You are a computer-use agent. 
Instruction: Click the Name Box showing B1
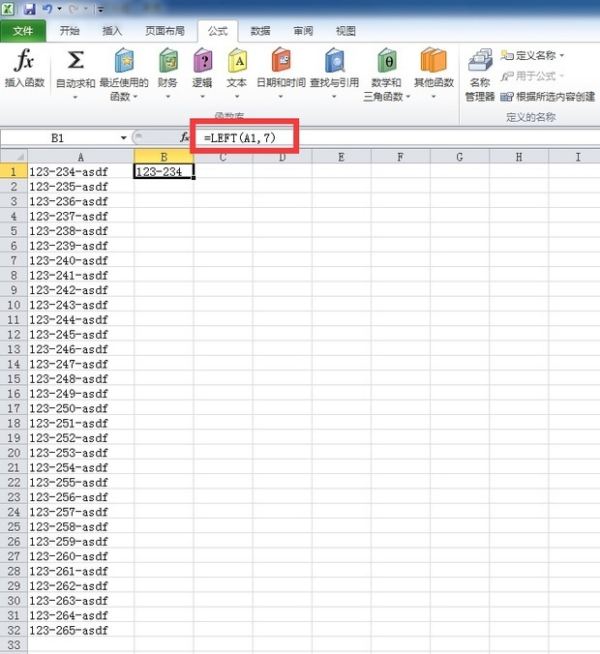(x=58, y=138)
